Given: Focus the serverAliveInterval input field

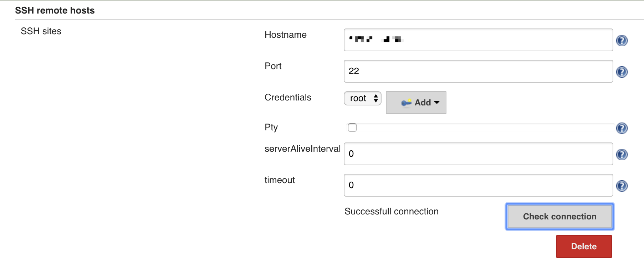Looking at the screenshot, I should pyautogui.click(x=478, y=154).
